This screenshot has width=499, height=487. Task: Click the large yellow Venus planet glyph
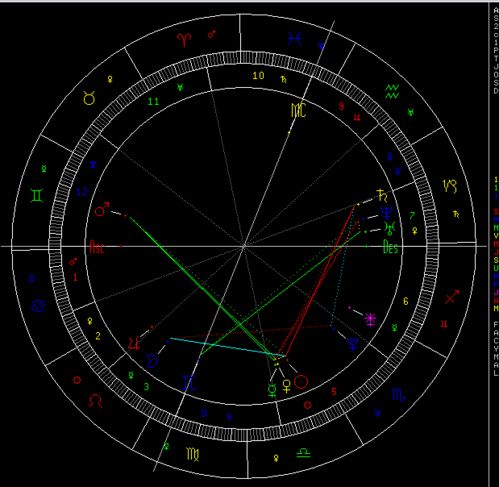(x=287, y=386)
